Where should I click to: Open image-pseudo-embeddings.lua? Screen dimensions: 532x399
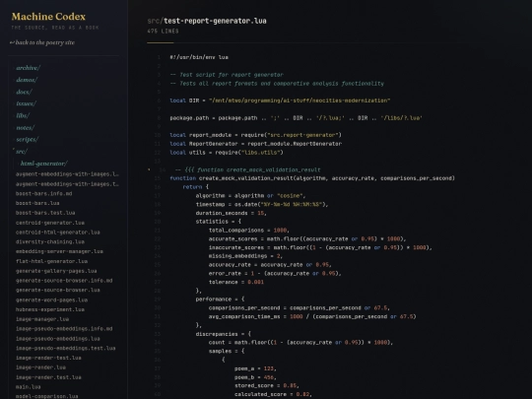point(58,339)
